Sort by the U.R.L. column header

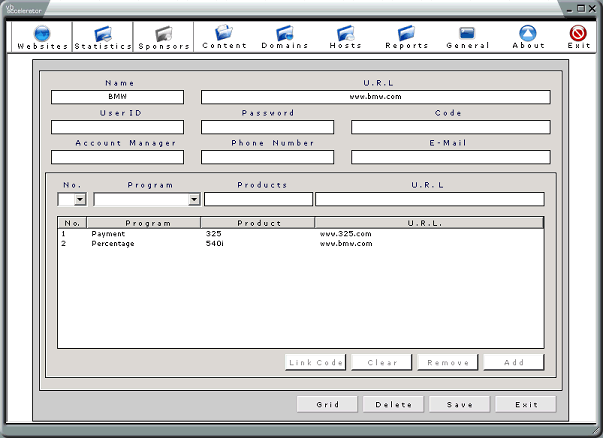click(x=429, y=223)
